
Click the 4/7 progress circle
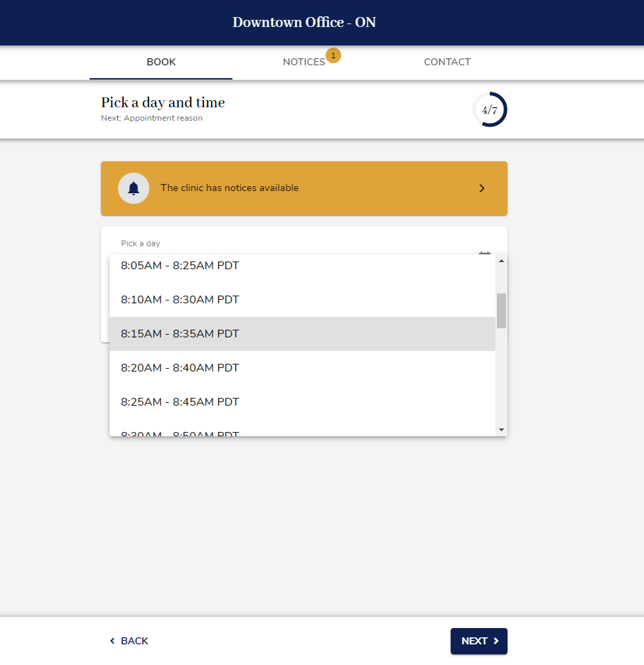pos(490,109)
